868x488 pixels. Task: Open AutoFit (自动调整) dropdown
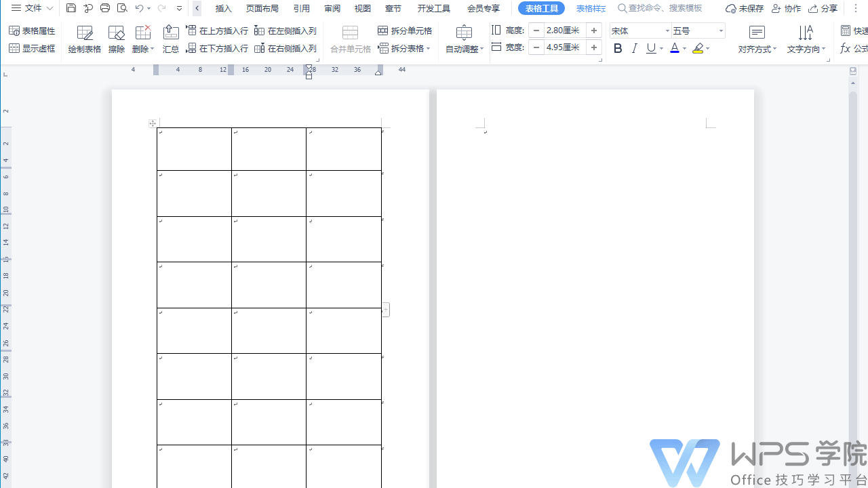(x=465, y=40)
